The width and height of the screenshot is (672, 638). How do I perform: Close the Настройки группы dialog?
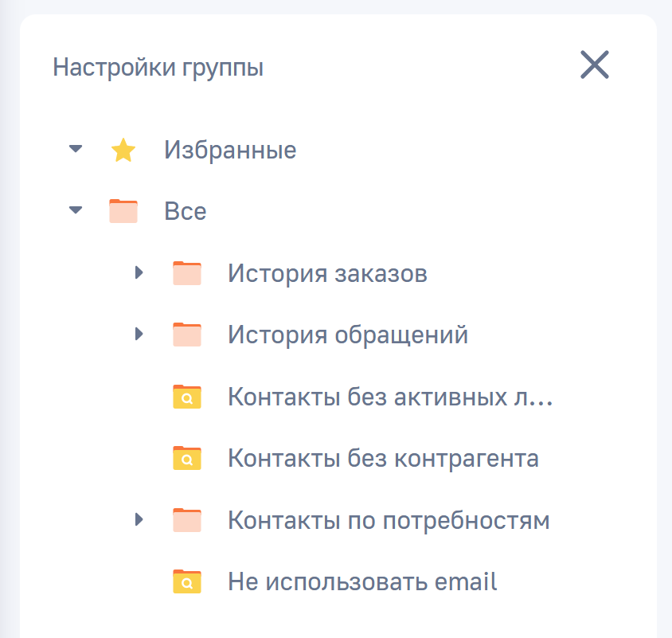click(x=595, y=65)
